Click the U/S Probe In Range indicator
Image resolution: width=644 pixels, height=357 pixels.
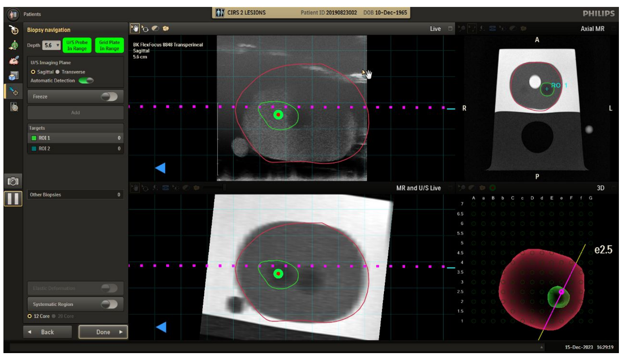(77, 45)
